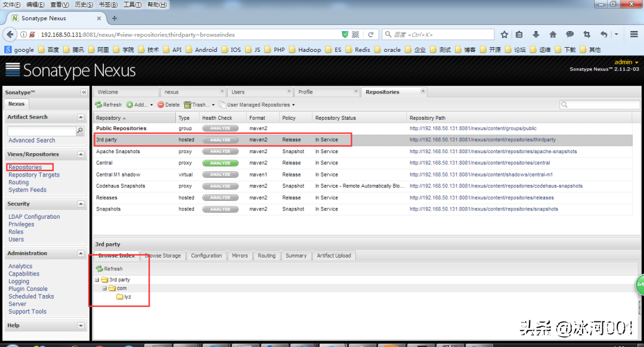Image resolution: width=644 pixels, height=347 pixels.
Task: Open the browser hamburger menu
Action: click(634, 35)
